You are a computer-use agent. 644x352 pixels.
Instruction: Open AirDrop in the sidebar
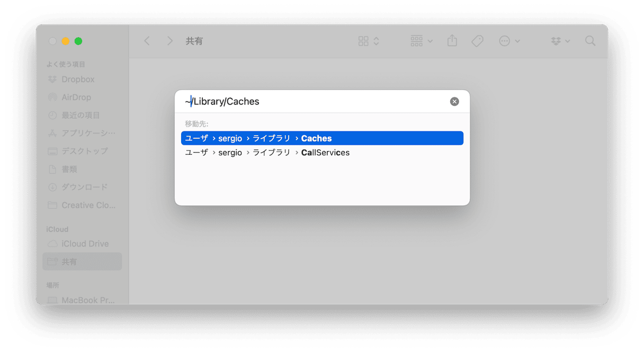coord(76,98)
